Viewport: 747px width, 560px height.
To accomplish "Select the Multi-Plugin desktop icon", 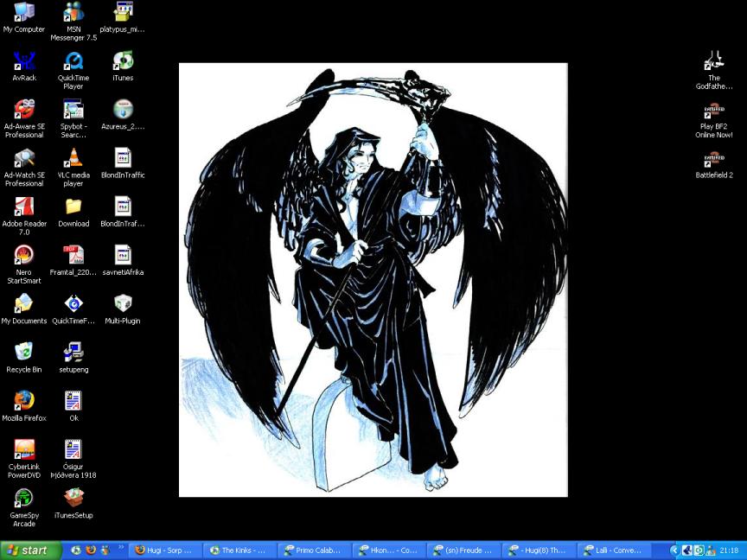I will [123, 309].
